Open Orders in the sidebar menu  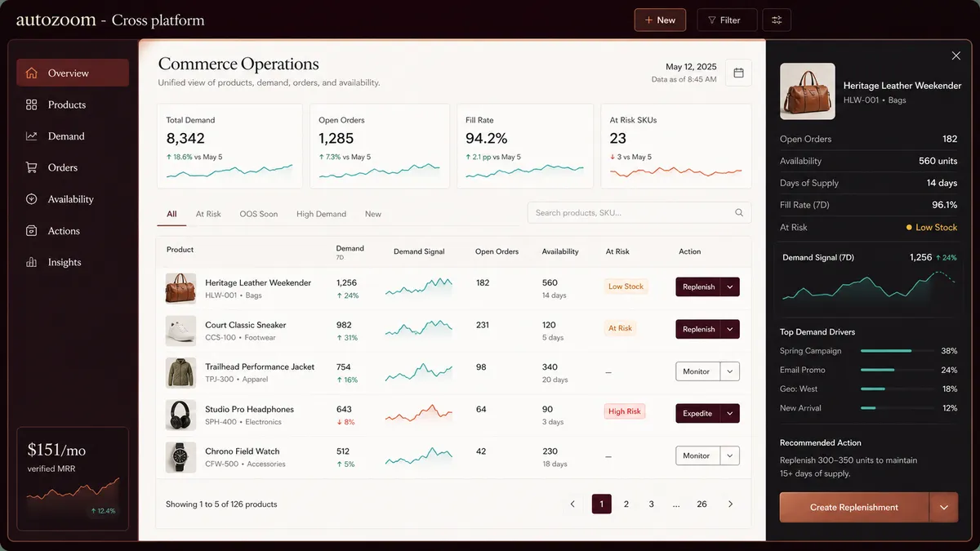tap(73, 167)
